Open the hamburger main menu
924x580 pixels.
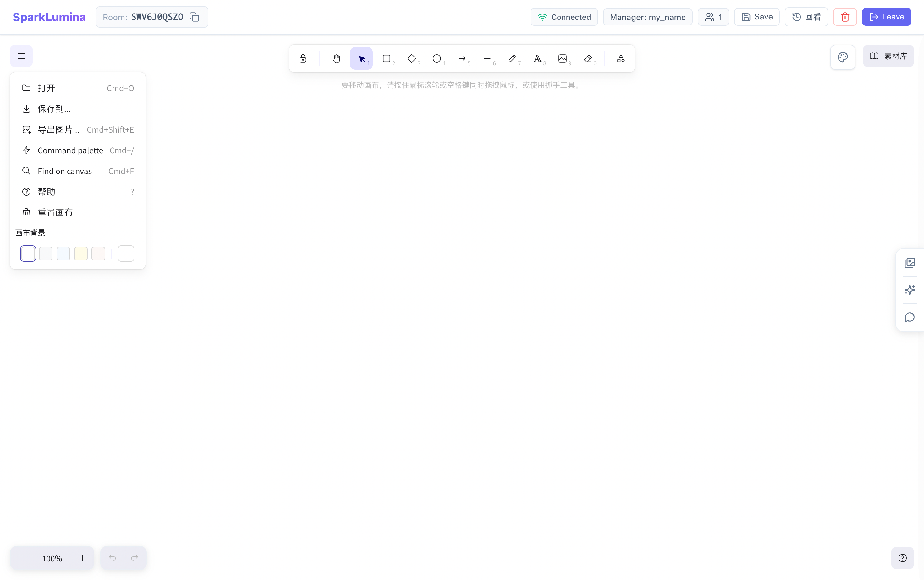[21, 56]
